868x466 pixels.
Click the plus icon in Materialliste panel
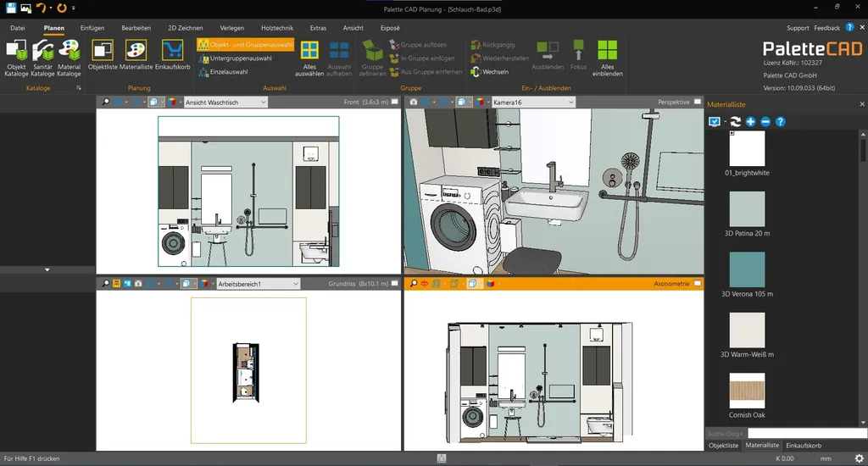pyautogui.click(x=751, y=122)
